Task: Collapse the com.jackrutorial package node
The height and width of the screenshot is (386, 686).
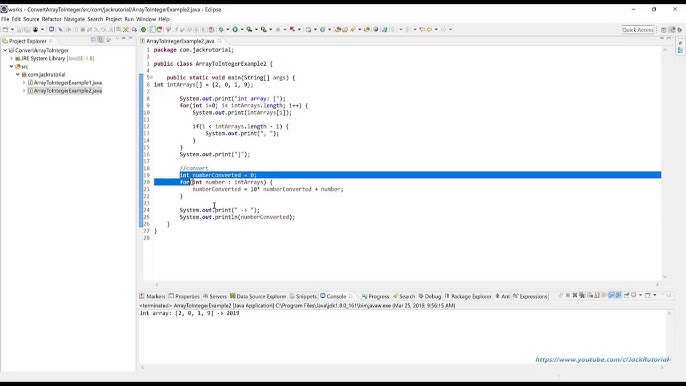Action: tap(18, 74)
